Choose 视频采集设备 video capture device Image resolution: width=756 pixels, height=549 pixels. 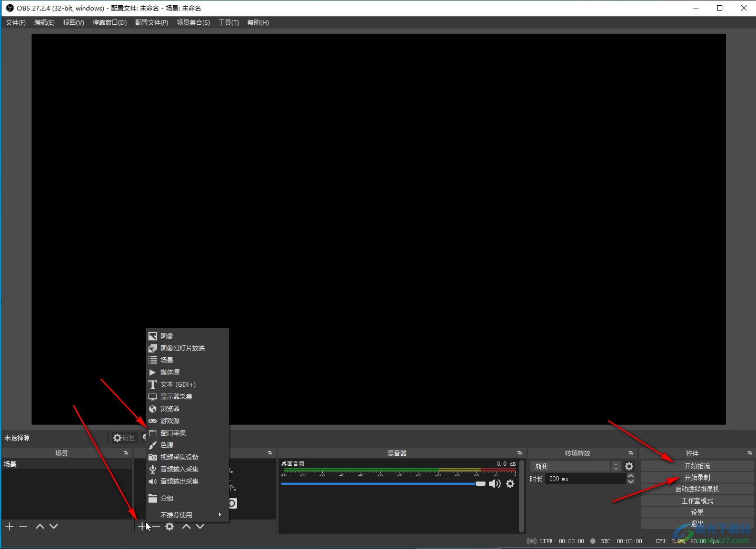click(x=187, y=457)
